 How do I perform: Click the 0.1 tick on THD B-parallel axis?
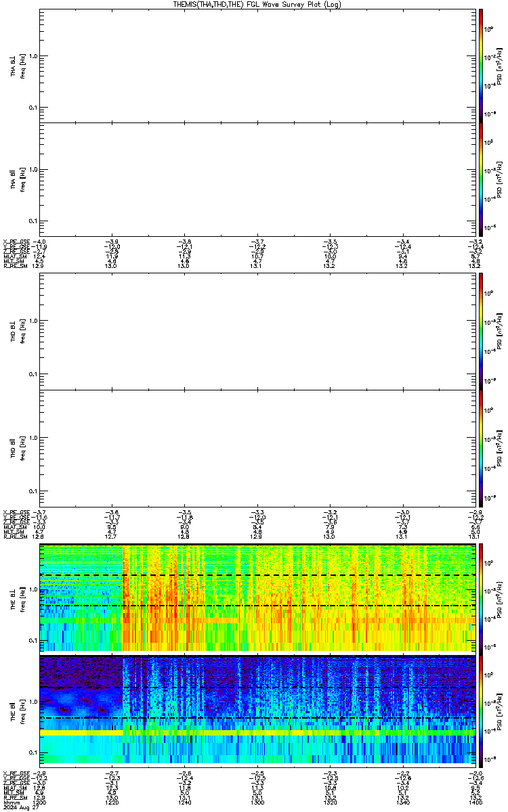[x=34, y=490]
